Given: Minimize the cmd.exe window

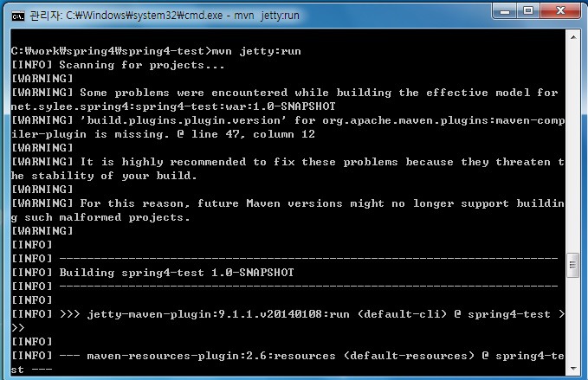Looking at the screenshot, I should point(506,10).
